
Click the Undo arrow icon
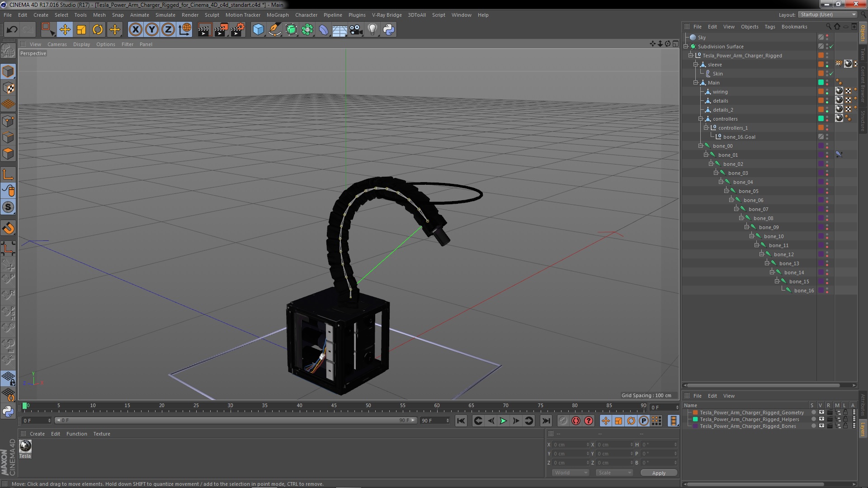pos(12,30)
